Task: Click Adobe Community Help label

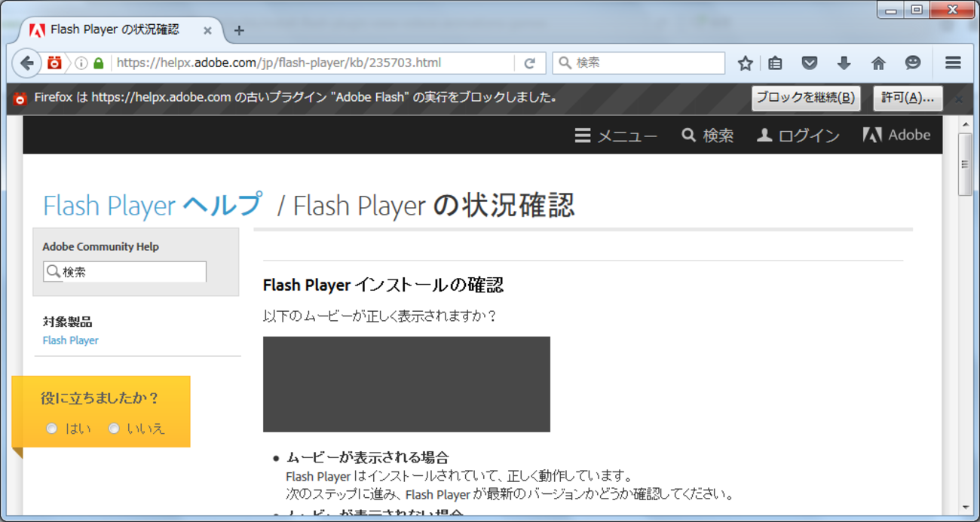Action: coord(100,246)
